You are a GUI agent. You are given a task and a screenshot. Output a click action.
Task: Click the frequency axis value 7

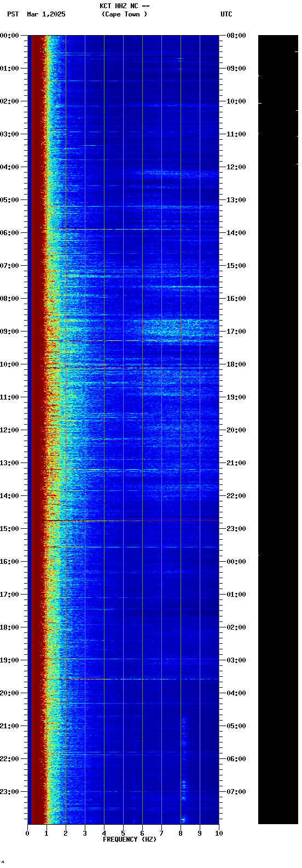[x=161, y=833]
